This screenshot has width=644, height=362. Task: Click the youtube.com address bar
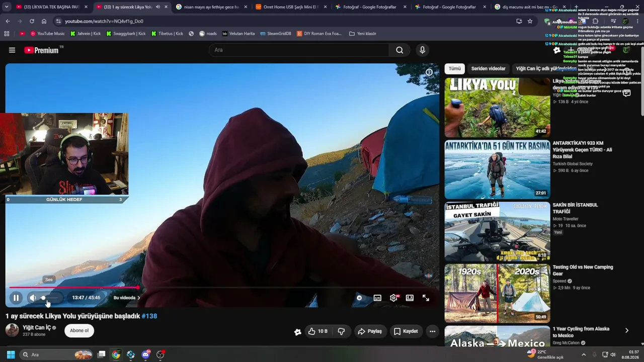coord(287,21)
